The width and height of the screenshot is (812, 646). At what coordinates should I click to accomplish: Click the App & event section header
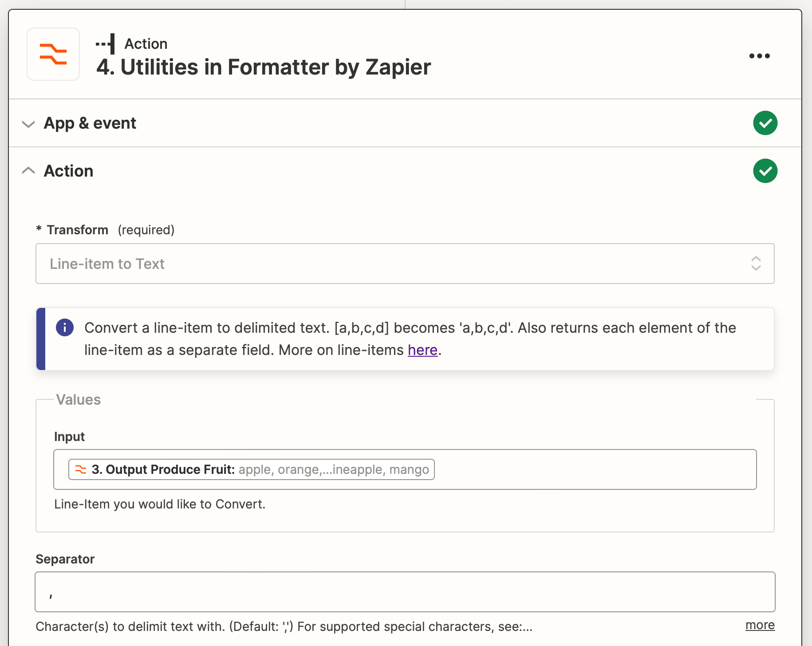point(90,123)
